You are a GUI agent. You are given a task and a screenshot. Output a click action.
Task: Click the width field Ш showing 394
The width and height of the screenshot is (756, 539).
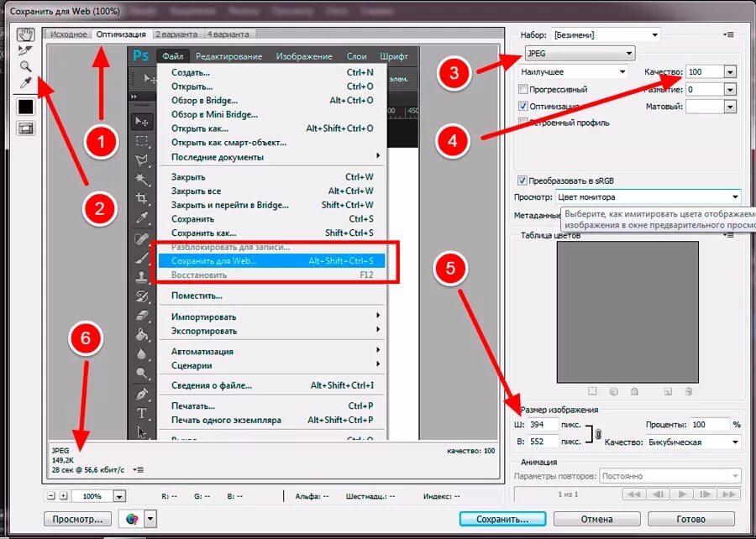543,424
